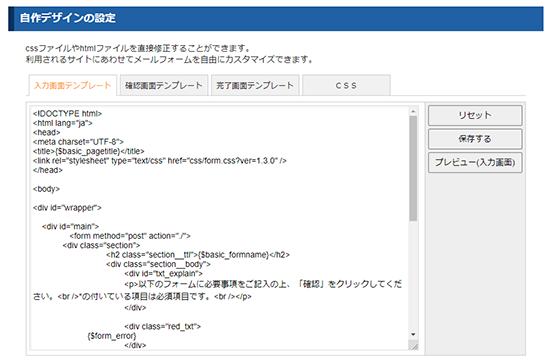Screen dimensions: 550x361
Task: Click the meta charset="UTF-8" line
Action: coord(78,142)
